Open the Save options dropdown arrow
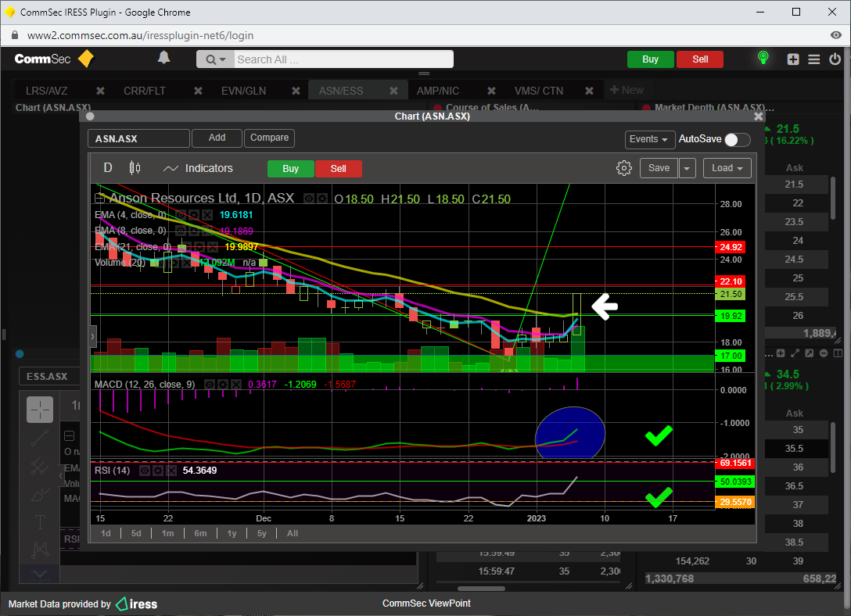The image size is (851, 616). click(x=687, y=168)
